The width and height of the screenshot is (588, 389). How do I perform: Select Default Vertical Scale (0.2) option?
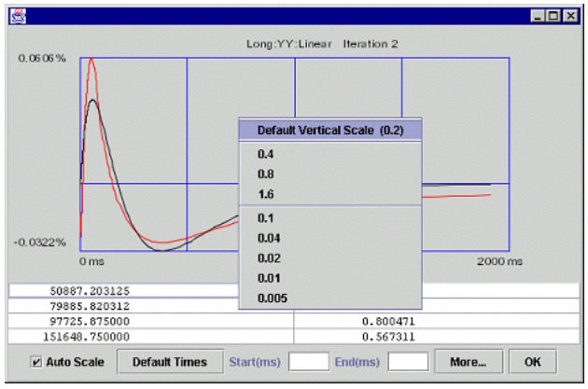[329, 131]
